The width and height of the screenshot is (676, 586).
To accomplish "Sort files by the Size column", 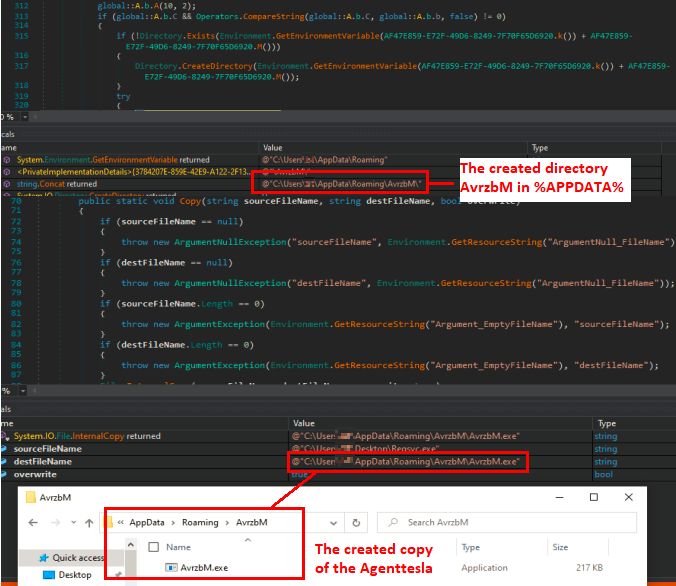I will pyautogui.click(x=560, y=547).
